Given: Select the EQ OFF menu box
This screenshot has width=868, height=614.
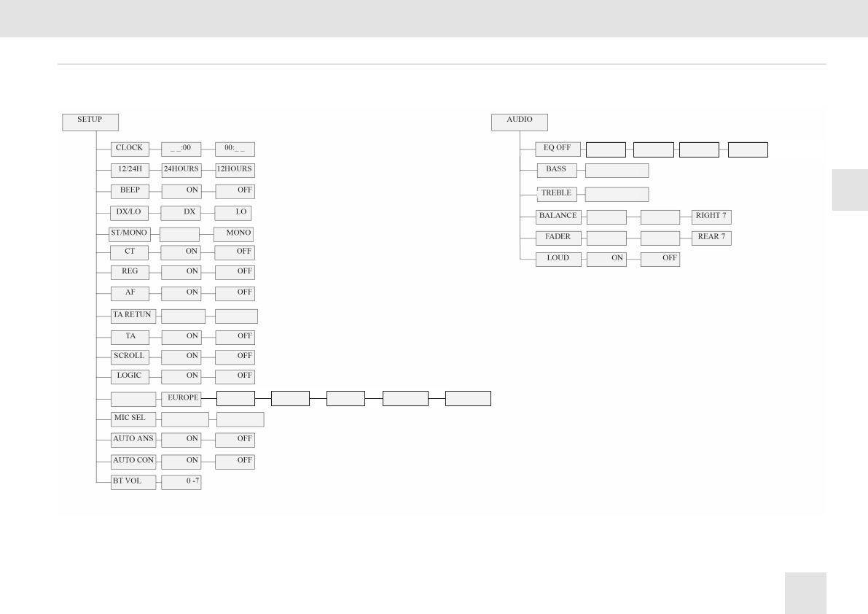Looking at the screenshot, I should 558,149.
